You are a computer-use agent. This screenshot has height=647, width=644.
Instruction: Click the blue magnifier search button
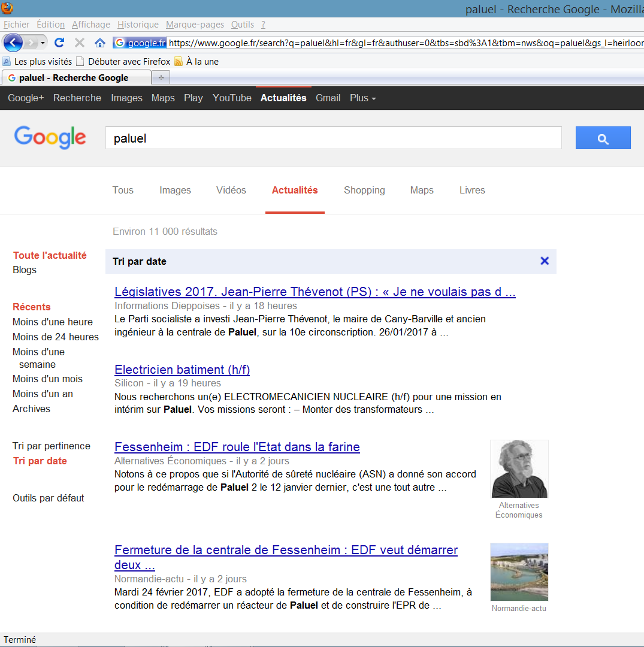(x=603, y=138)
